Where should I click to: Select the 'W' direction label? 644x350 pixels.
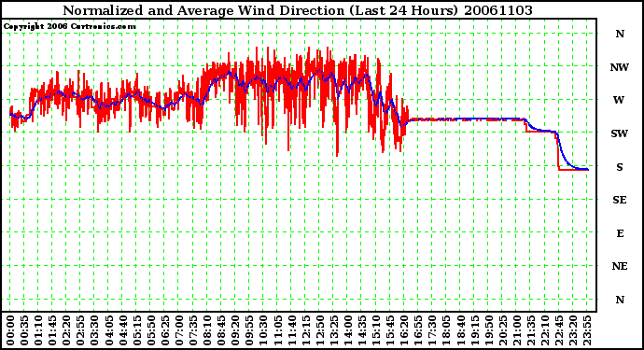pos(620,100)
